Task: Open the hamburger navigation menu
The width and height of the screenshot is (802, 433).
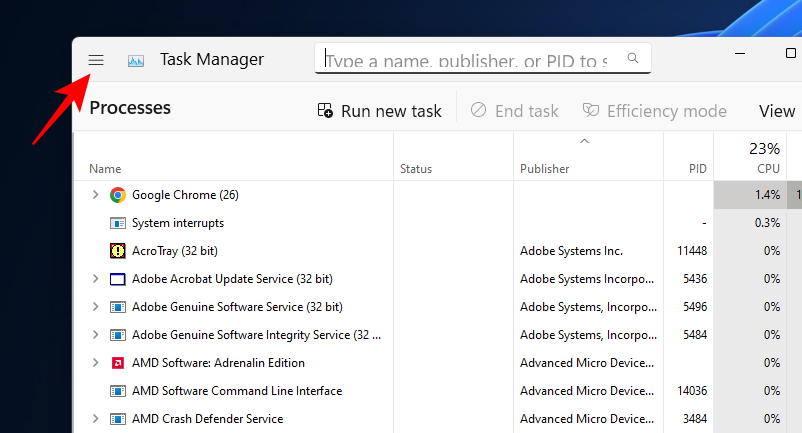Action: [x=96, y=60]
